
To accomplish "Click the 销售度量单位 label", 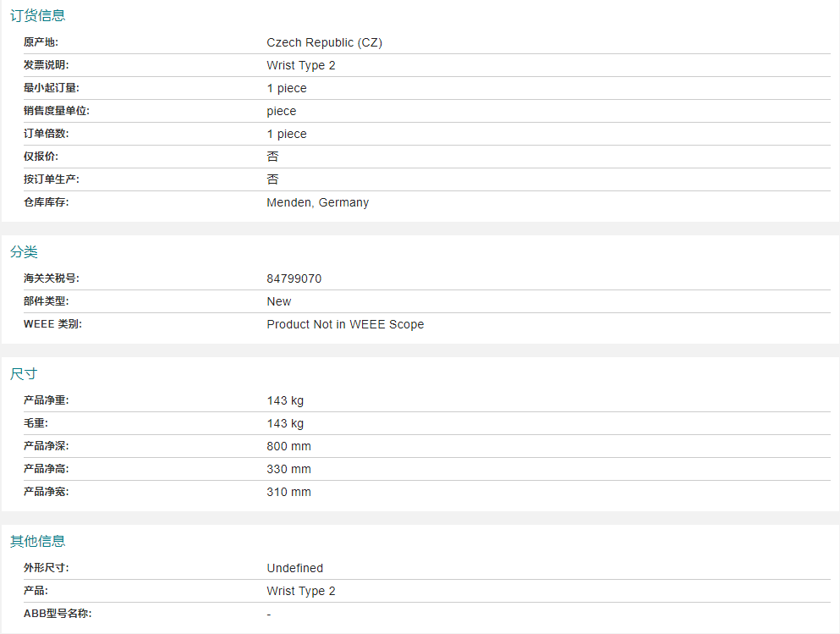I will click(x=57, y=111).
